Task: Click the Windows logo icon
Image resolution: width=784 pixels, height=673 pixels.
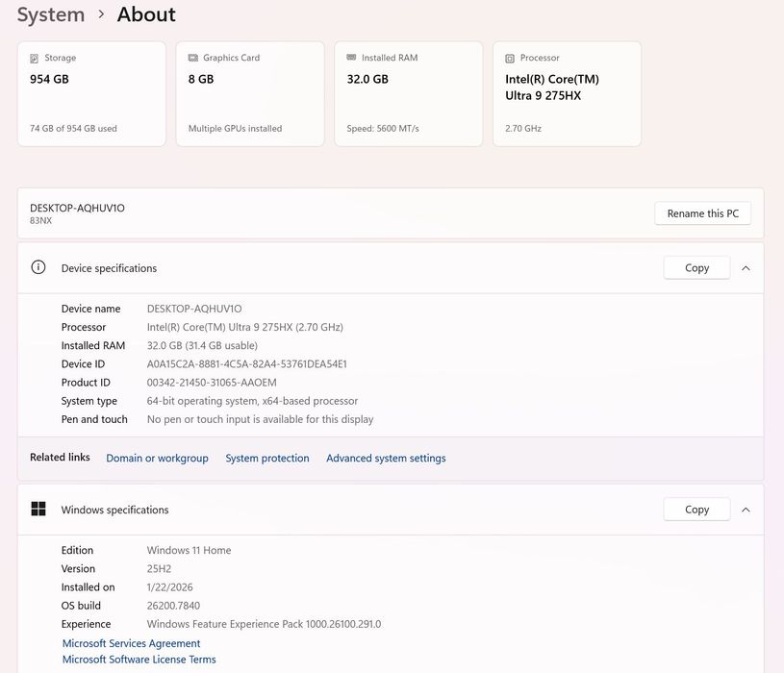Action: (x=38, y=509)
